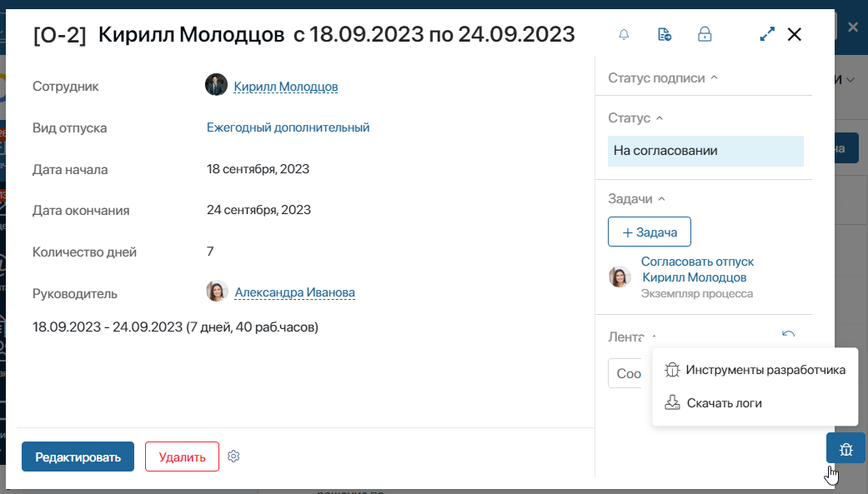Click the На согласовании status value
The image size is (868, 494).
[705, 151]
